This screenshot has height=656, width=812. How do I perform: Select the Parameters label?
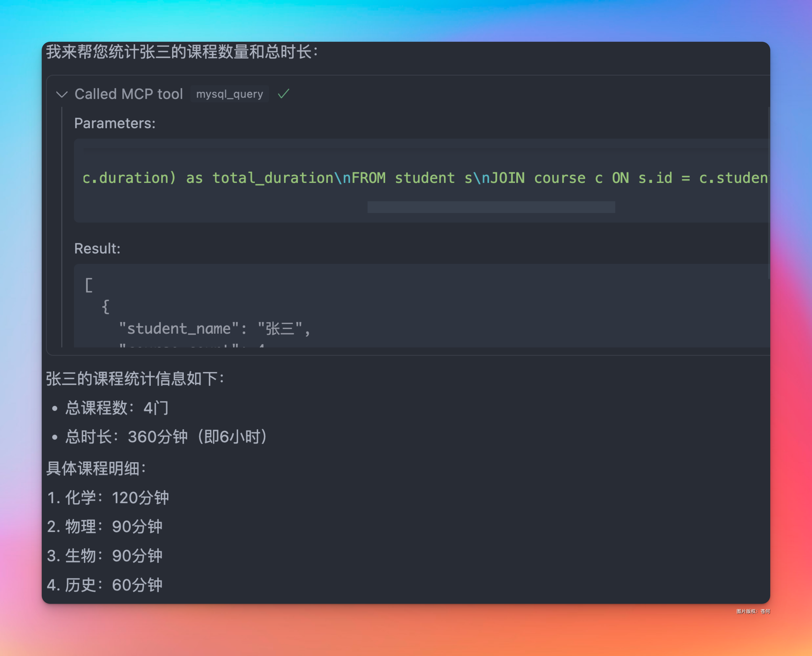tap(114, 123)
